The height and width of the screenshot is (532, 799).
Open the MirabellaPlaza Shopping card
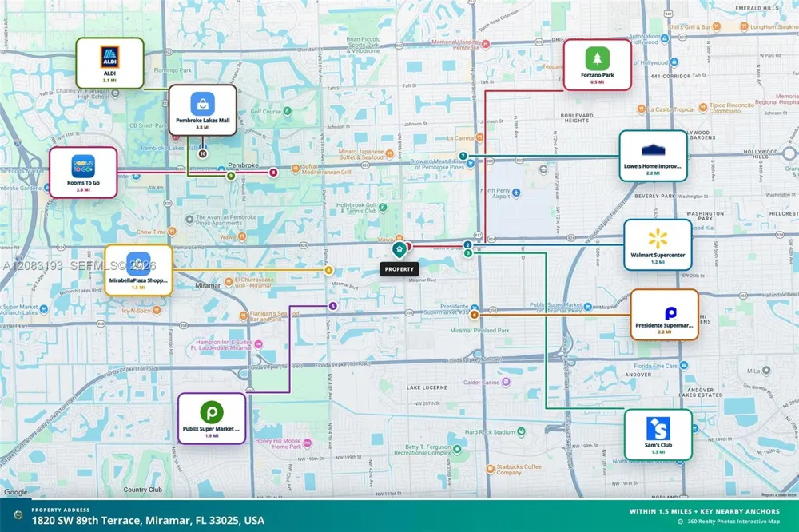[x=138, y=270]
